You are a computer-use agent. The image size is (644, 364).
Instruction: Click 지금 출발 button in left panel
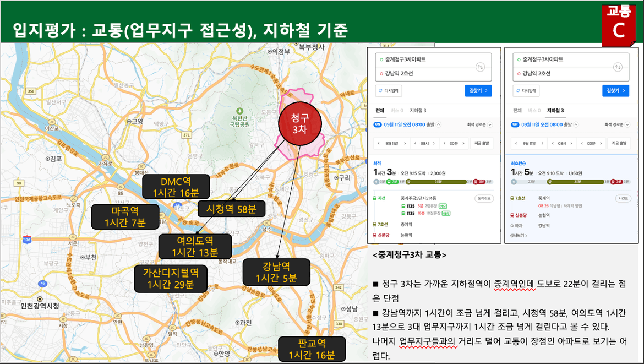(482, 143)
